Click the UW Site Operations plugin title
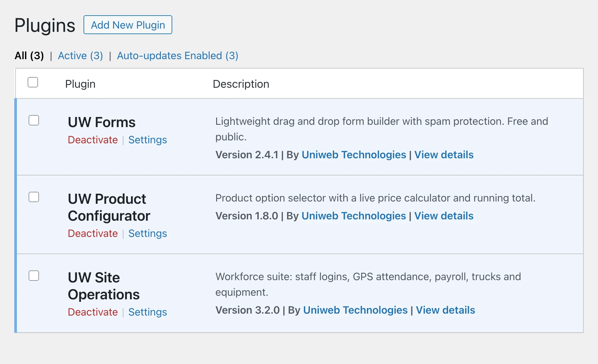Viewport: 598px width, 364px height. (104, 286)
